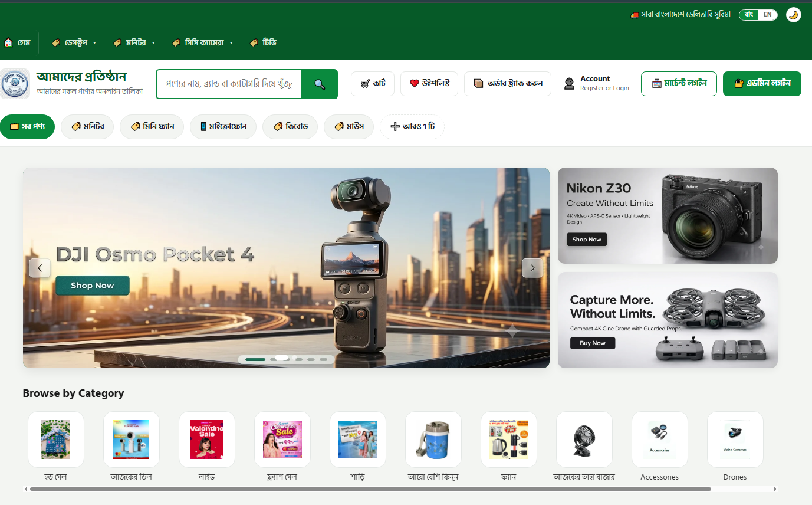Select the মনিটর filter chip below the search bar
Image resolution: width=812 pixels, height=505 pixels.
87,127
